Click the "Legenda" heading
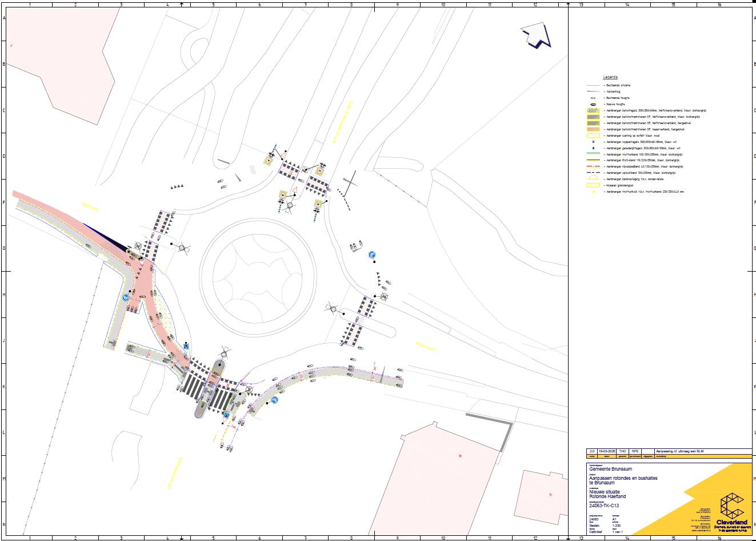Viewport: 756px width, 541px height. (610, 77)
